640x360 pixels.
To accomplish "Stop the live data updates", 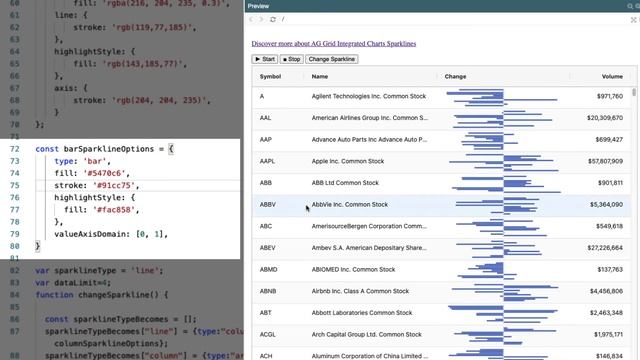I will (291, 59).
